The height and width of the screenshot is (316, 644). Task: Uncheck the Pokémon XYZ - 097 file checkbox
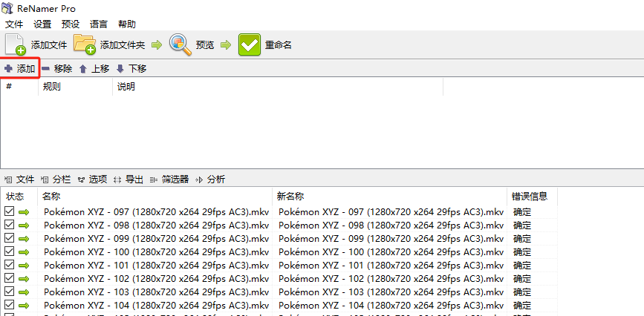point(9,211)
